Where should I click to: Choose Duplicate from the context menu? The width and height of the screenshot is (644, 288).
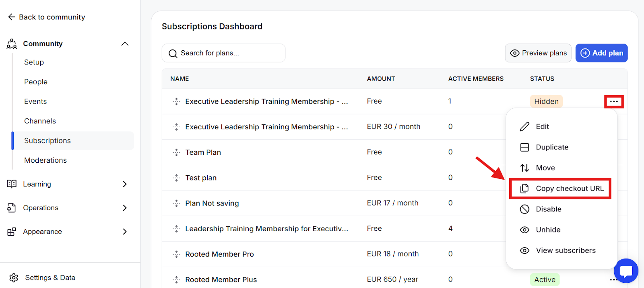(552, 147)
